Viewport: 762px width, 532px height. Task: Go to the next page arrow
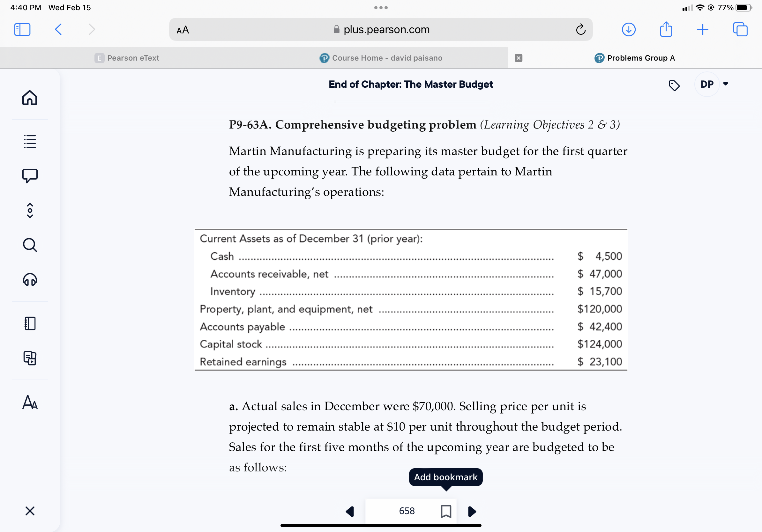[x=472, y=511]
